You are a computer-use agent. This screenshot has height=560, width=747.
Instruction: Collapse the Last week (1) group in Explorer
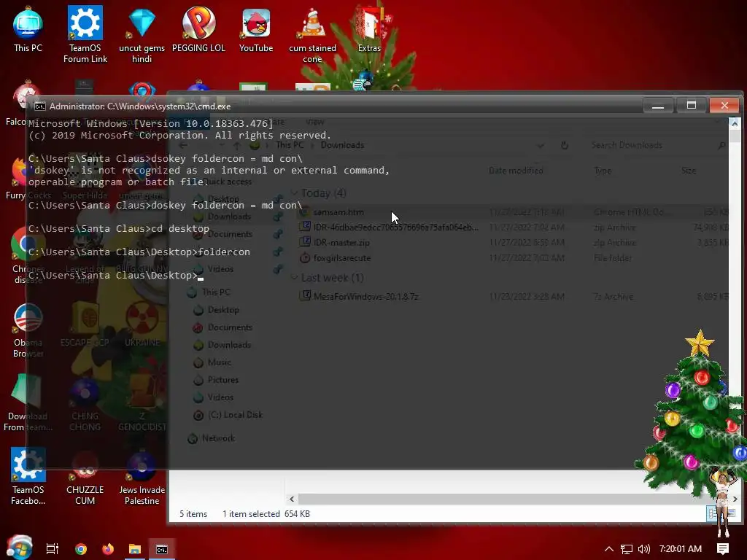pyautogui.click(x=295, y=277)
